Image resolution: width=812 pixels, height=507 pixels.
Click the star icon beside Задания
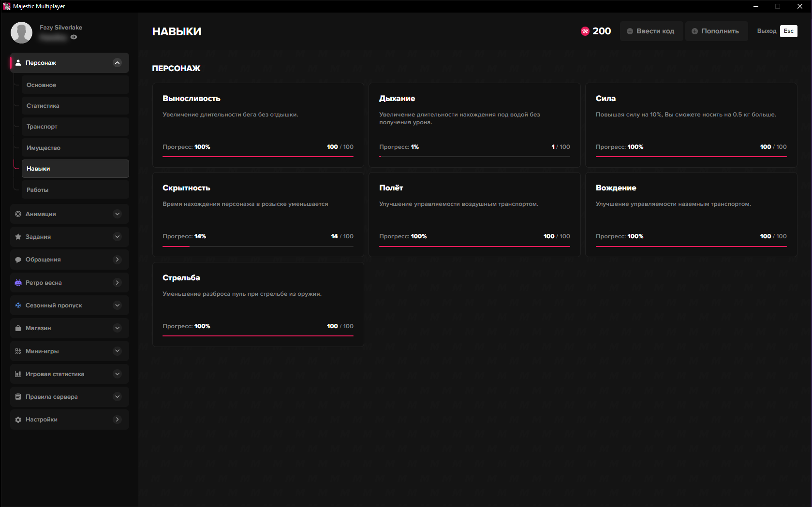click(x=18, y=237)
